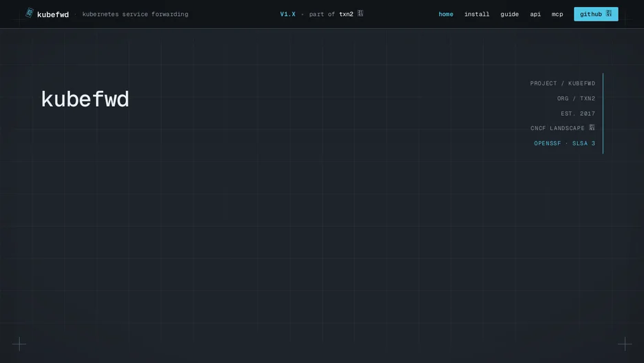Click the EST. 2017 text
Viewport: 644px width, 363px height.
[x=578, y=114]
